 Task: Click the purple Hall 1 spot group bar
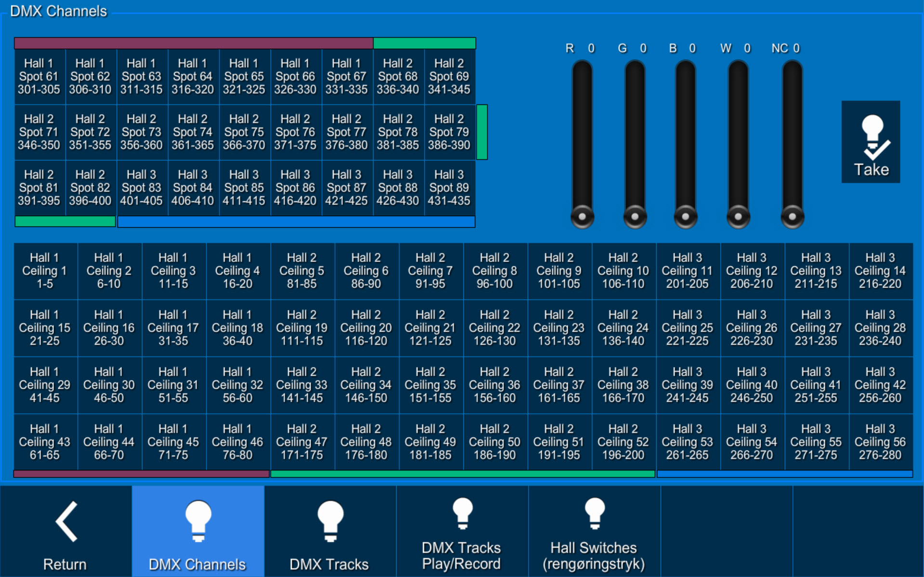tap(193, 43)
